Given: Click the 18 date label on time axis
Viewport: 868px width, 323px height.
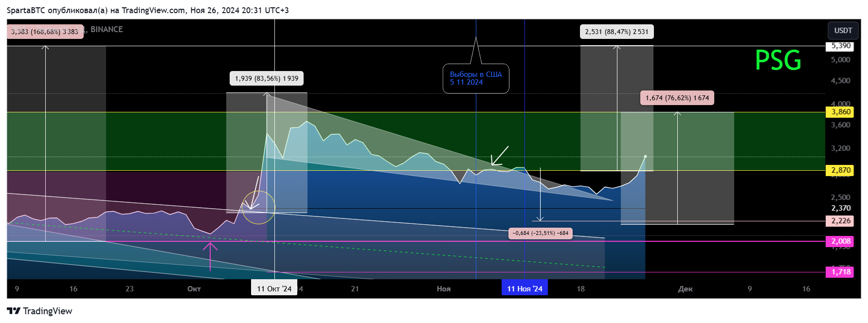Looking at the screenshot, I should [580, 289].
